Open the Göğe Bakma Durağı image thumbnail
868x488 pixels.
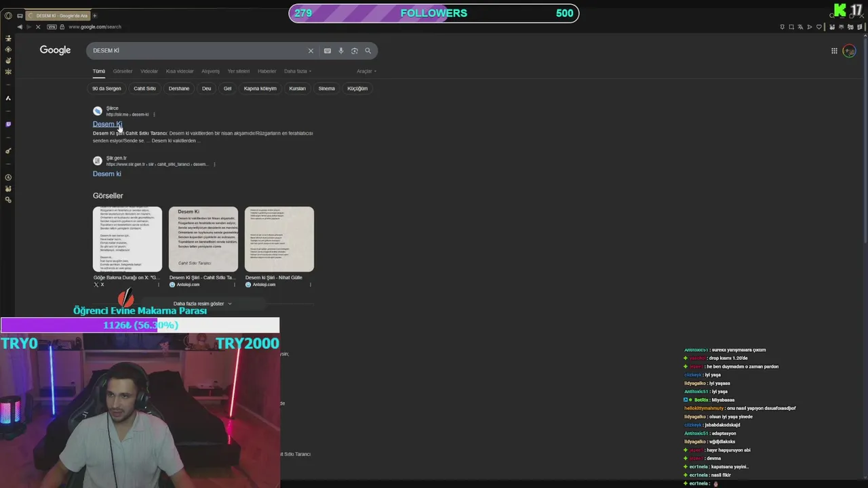[127, 239]
